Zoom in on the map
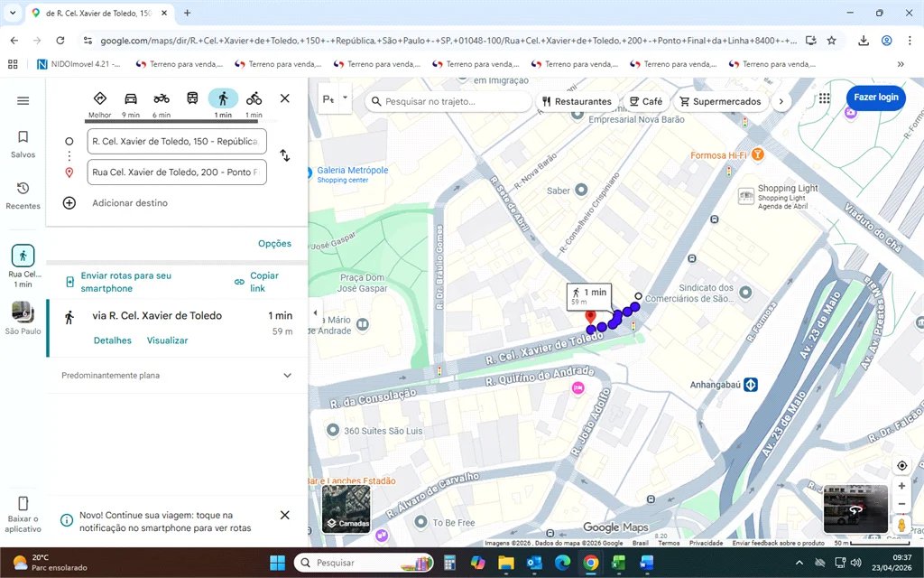The image size is (924, 578). click(901, 486)
